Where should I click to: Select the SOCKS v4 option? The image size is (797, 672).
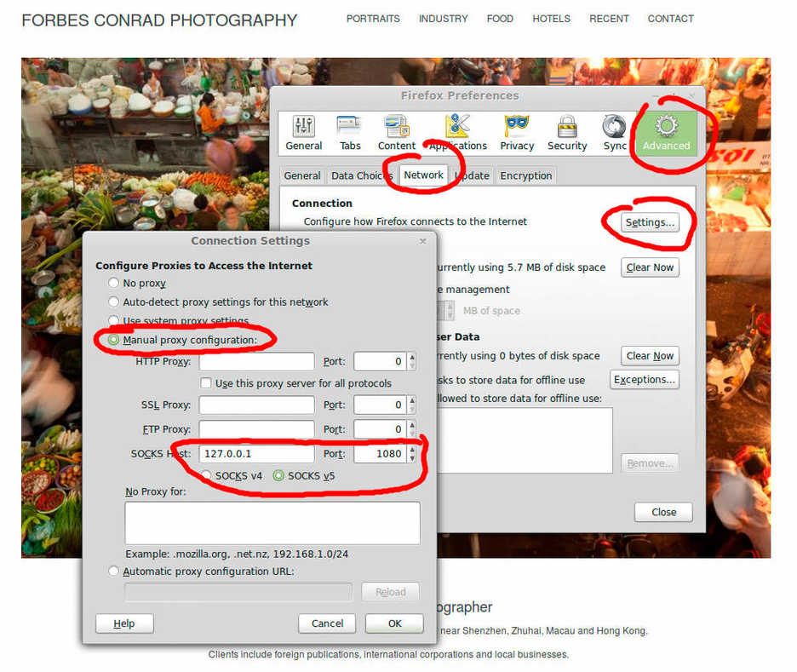tap(206, 476)
